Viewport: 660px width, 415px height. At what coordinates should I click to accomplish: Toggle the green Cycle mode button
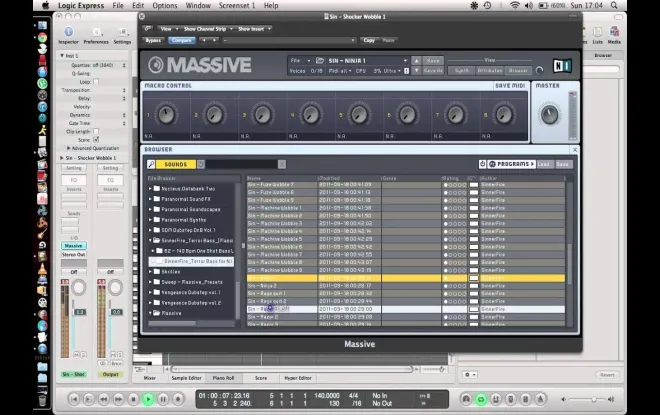point(481,399)
